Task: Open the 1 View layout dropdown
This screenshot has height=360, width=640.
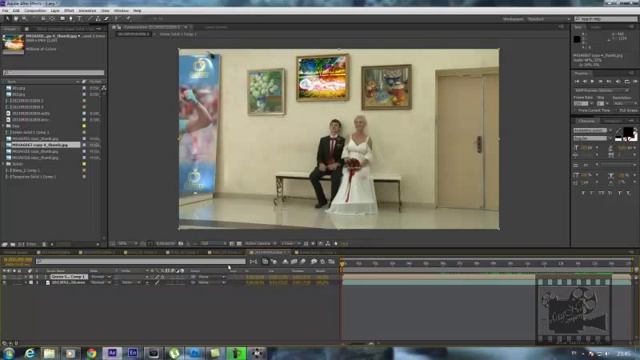Action: pyautogui.click(x=290, y=244)
